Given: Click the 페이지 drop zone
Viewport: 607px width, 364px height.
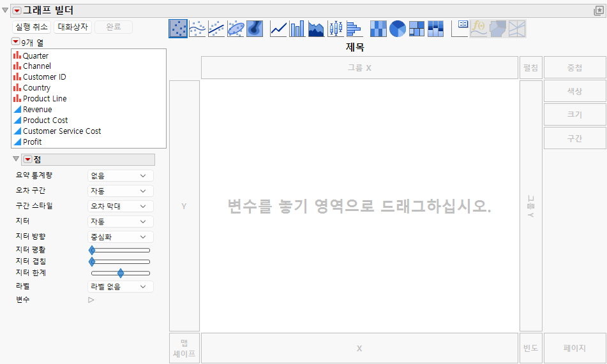Looking at the screenshot, I should click(575, 348).
